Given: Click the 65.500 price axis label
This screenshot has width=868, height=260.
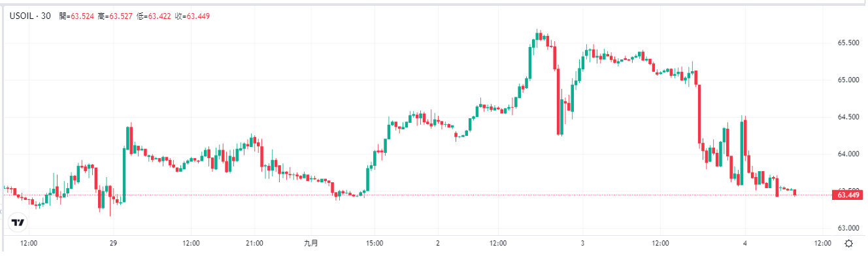Looking at the screenshot, I should point(848,43).
